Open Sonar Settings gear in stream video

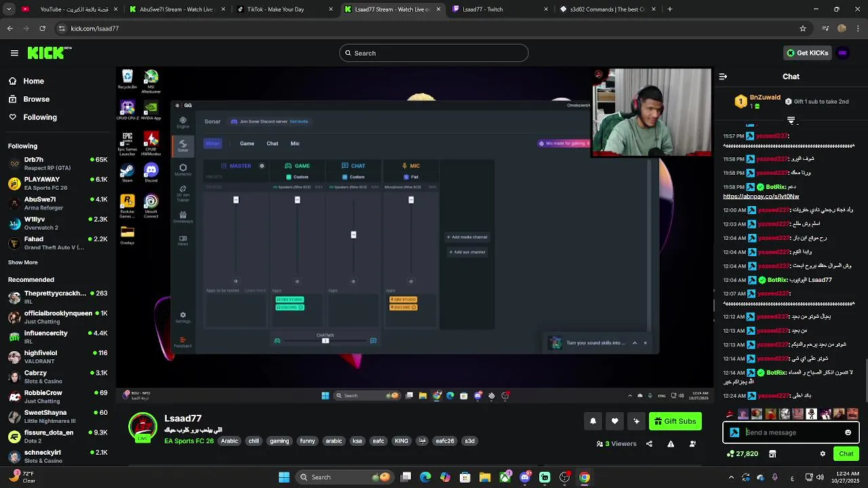point(182,317)
